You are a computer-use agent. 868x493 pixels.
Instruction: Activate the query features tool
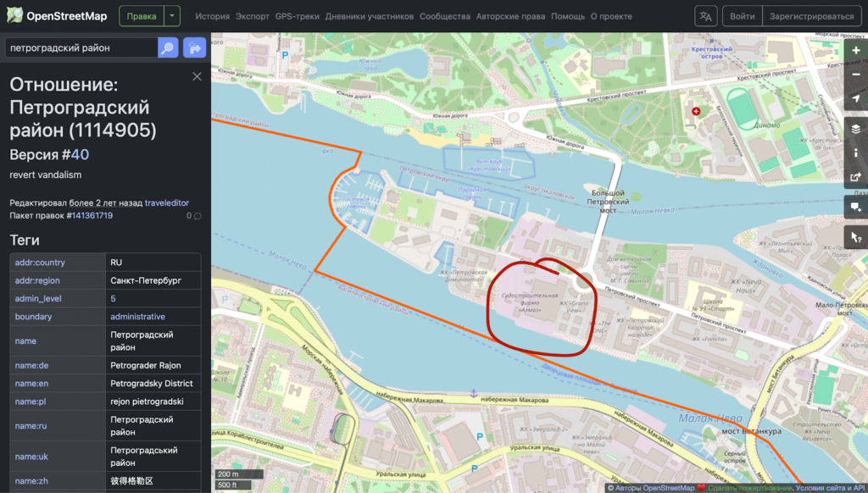pyautogui.click(x=856, y=237)
